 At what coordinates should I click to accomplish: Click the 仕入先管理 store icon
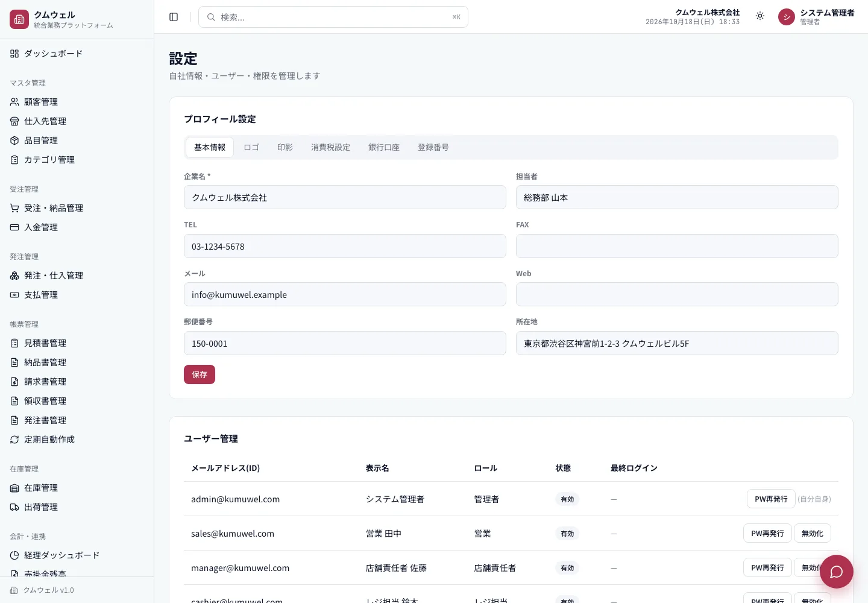coord(14,121)
